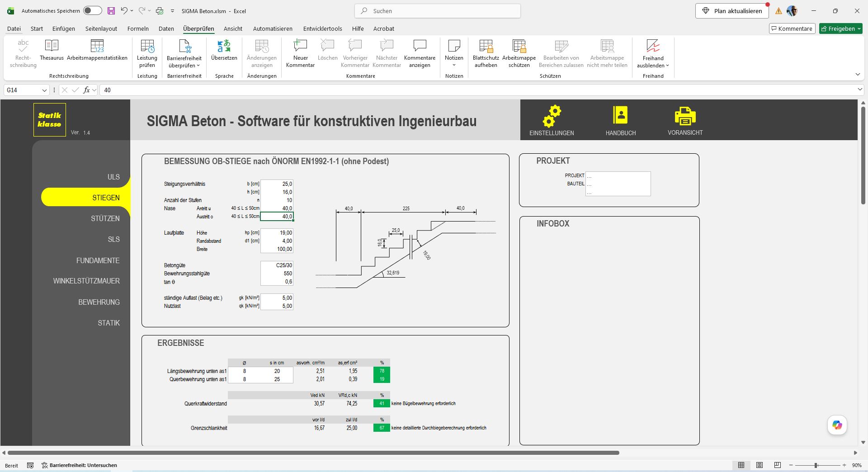Open the Übersetzen translate tool

click(224, 50)
